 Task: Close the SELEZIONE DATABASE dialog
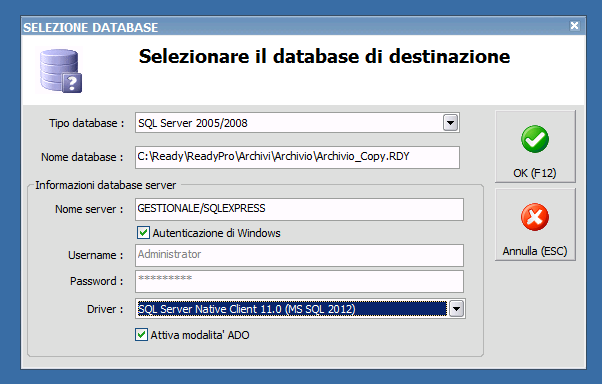click(x=574, y=26)
